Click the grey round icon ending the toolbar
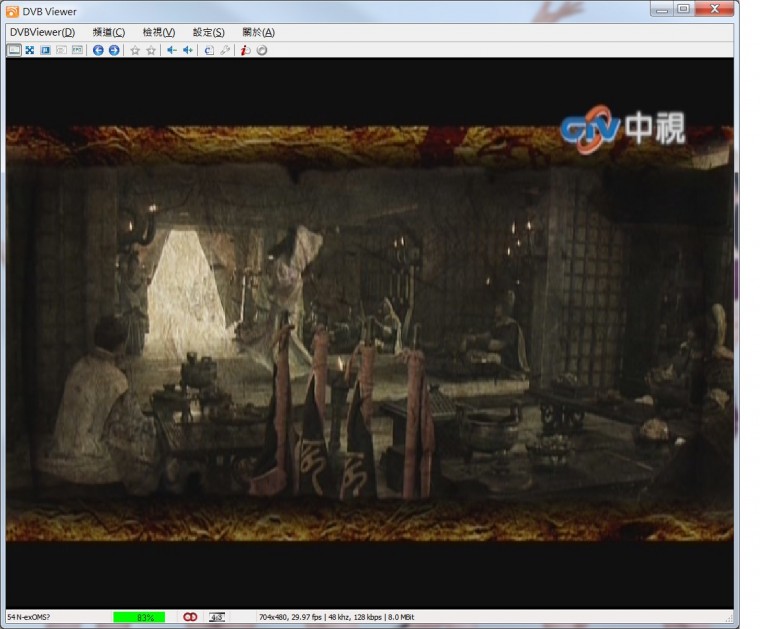 [262, 50]
